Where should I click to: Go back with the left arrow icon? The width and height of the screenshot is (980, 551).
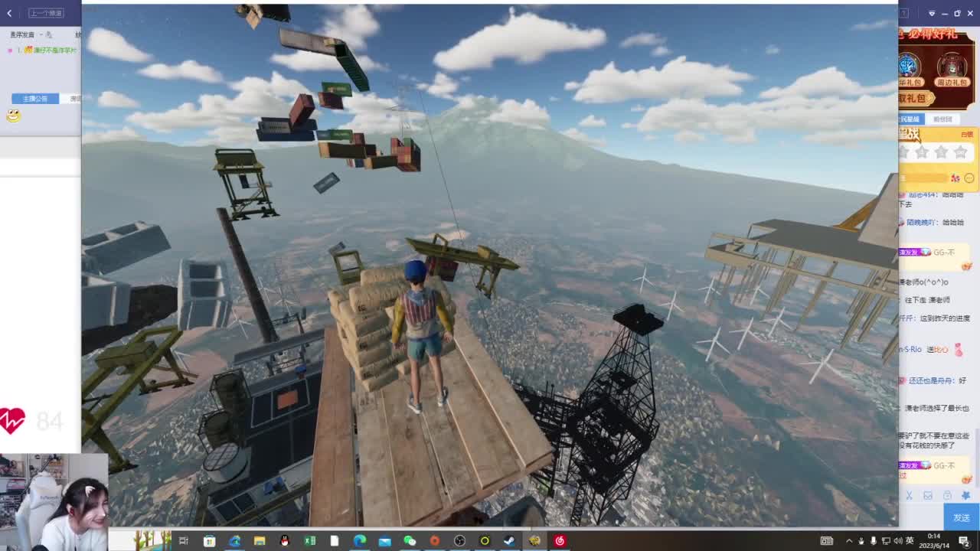pyautogui.click(x=9, y=13)
